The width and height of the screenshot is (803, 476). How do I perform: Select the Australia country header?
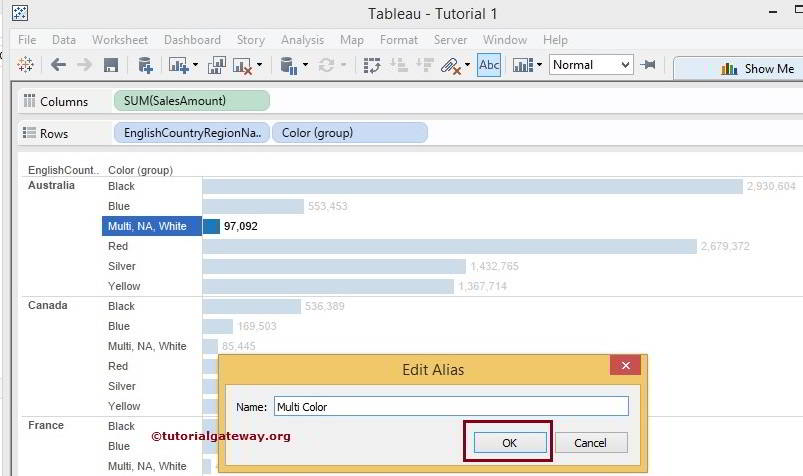51,185
